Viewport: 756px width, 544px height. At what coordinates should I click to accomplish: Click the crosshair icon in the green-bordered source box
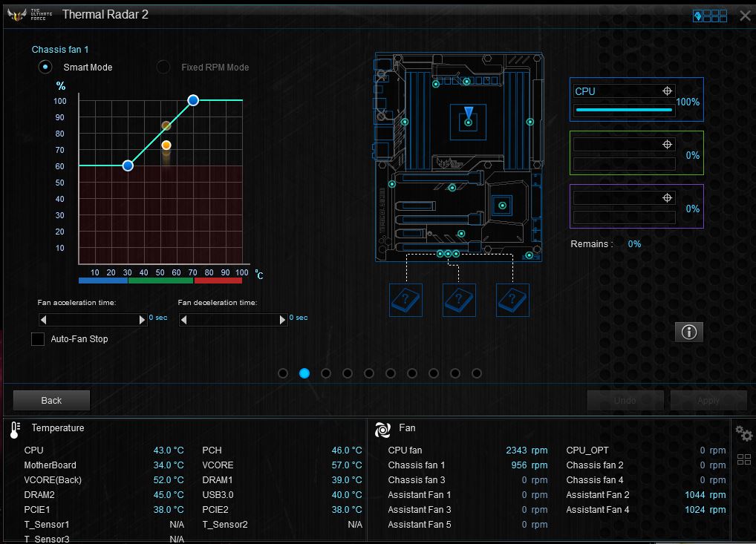click(x=668, y=144)
